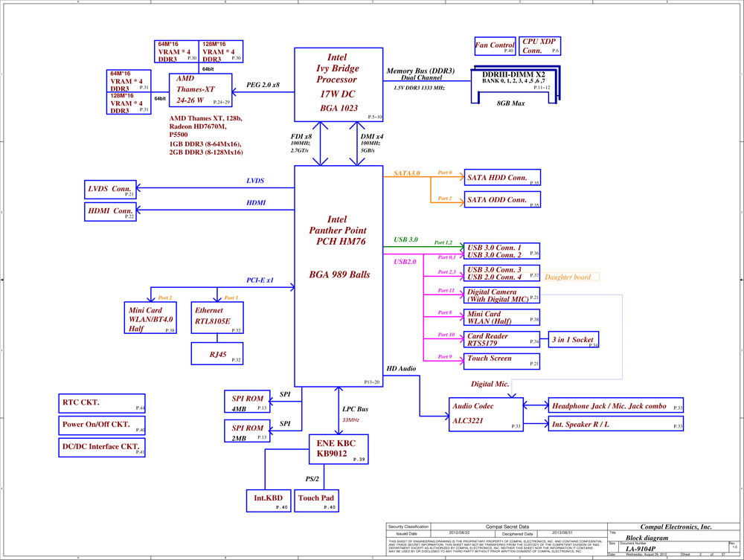The width and height of the screenshot is (744, 560).
Task: Click the Digital Camera (With Digital MIC) block
Action: point(501,295)
